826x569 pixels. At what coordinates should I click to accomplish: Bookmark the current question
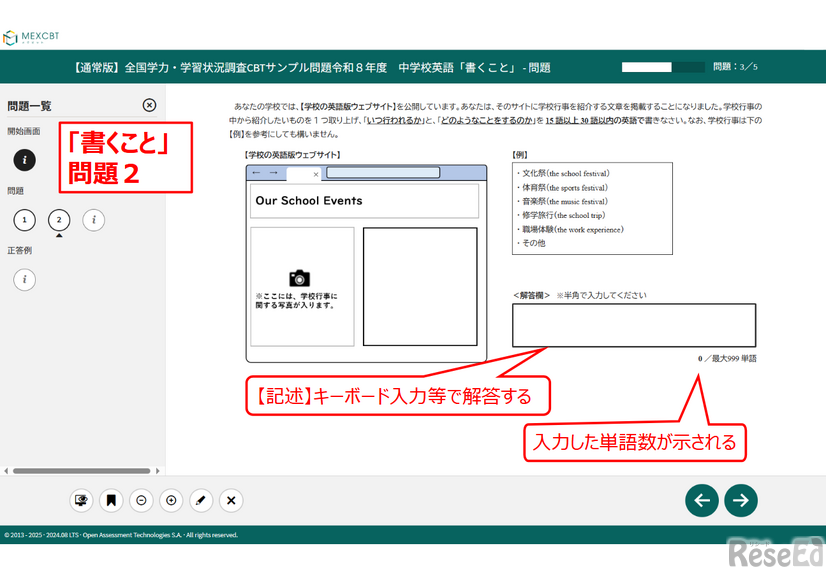111,500
